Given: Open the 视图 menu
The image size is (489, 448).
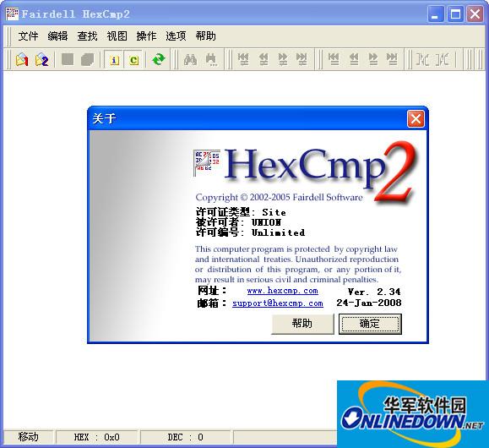Looking at the screenshot, I should pos(117,36).
